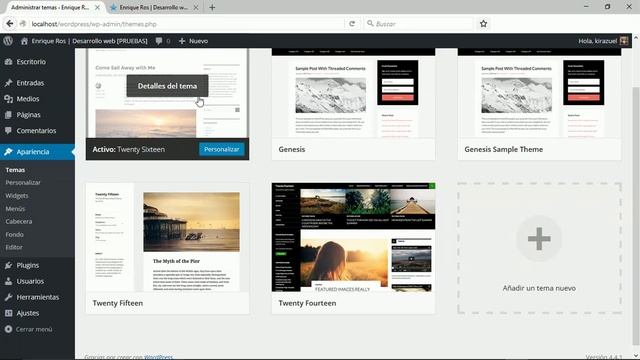Click the Buscar search field
Viewport: 640px width, 360px height.
click(x=418, y=24)
